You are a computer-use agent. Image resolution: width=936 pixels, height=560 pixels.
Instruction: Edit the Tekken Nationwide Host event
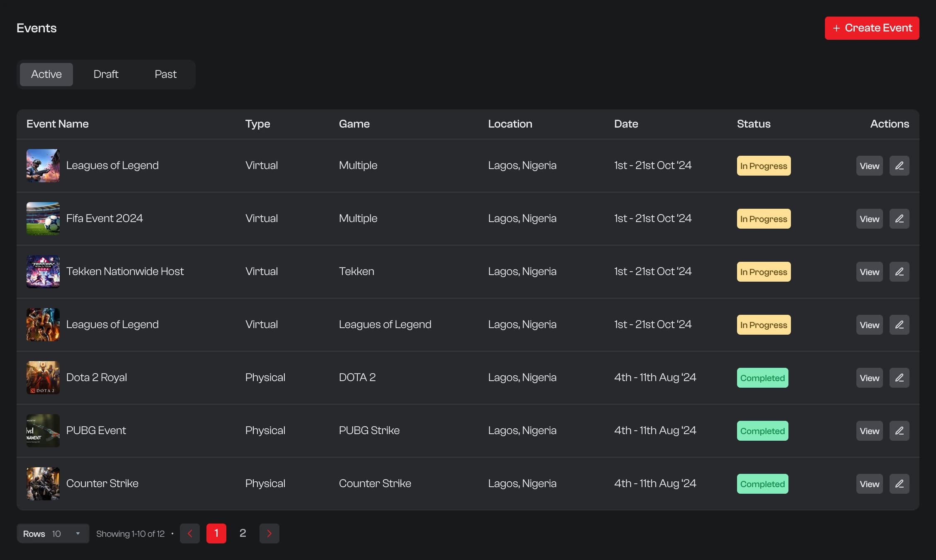900,271
